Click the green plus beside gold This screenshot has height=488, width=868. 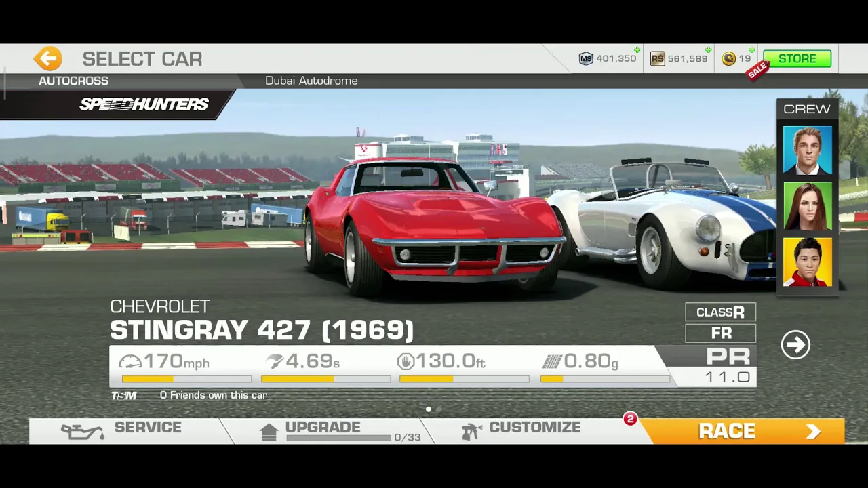tap(751, 50)
